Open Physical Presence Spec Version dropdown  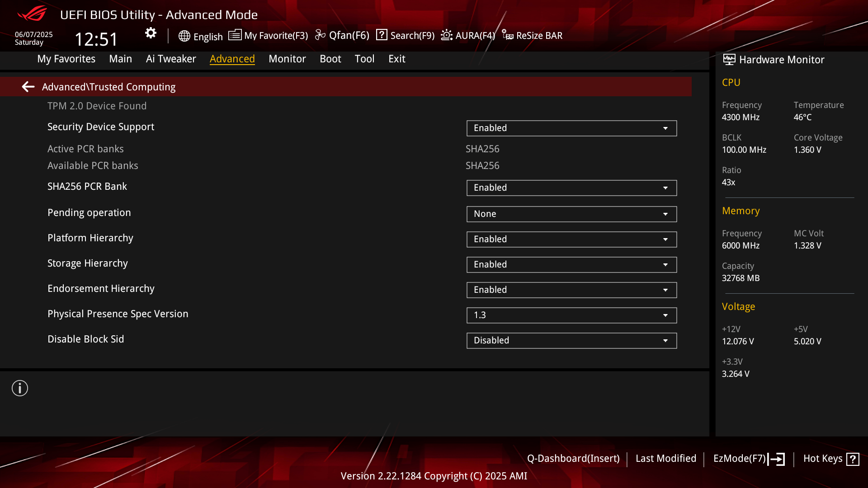point(571,315)
